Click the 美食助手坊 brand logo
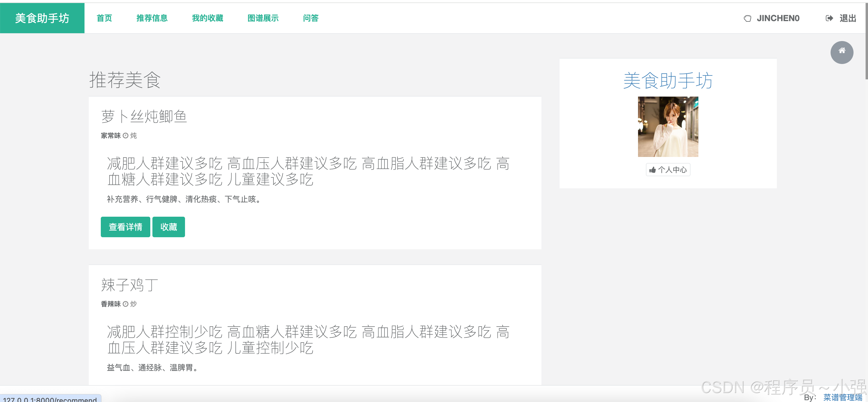Viewport: 868px width, 402px height. (42, 18)
